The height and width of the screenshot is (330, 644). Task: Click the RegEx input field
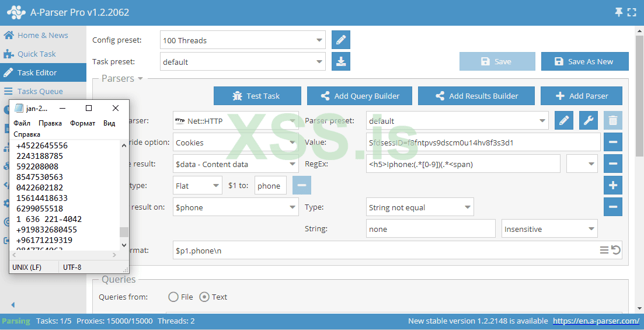click(463, 164)
